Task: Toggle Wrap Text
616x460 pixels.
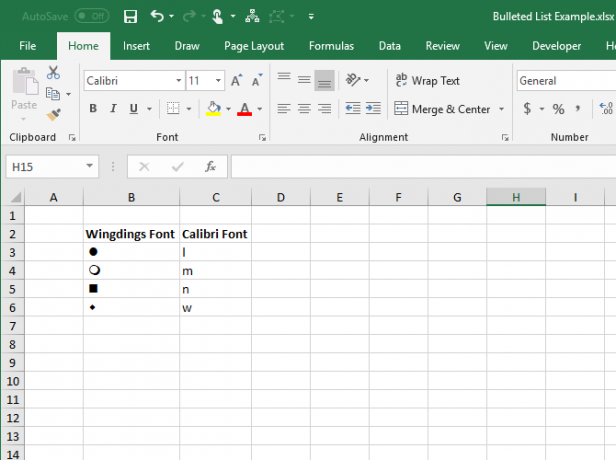Action: pyautogui.click(x=427, y=81)
